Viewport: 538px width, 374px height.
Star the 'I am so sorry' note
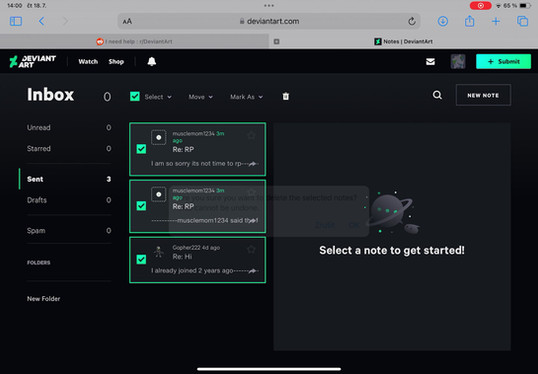click(251, 135)
